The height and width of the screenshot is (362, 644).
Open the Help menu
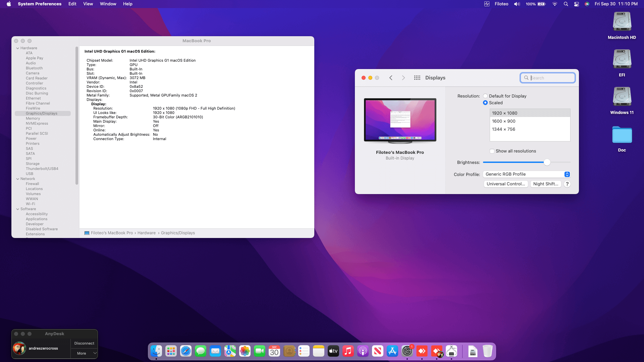128,4
